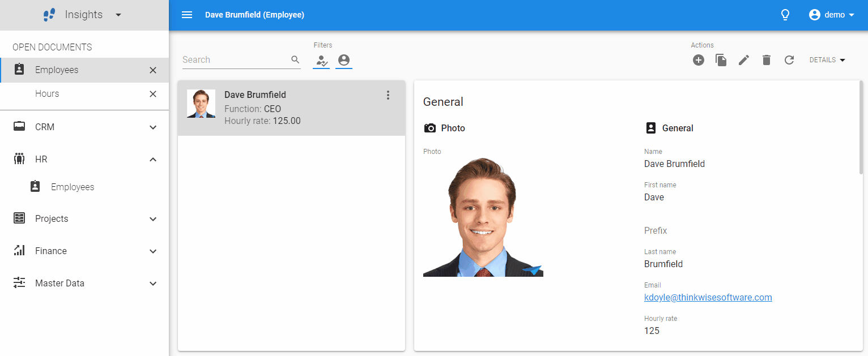Screen dimensions: 868x356
Task: Delete the employee with trash icon
Action: [x=767, y=60]
